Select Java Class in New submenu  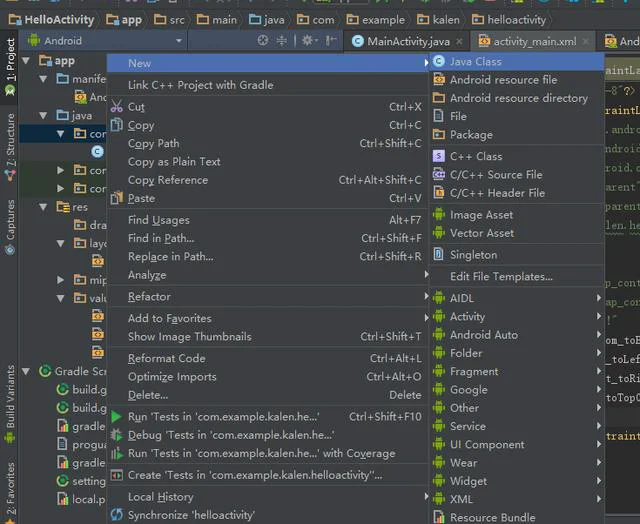point(516,62)
